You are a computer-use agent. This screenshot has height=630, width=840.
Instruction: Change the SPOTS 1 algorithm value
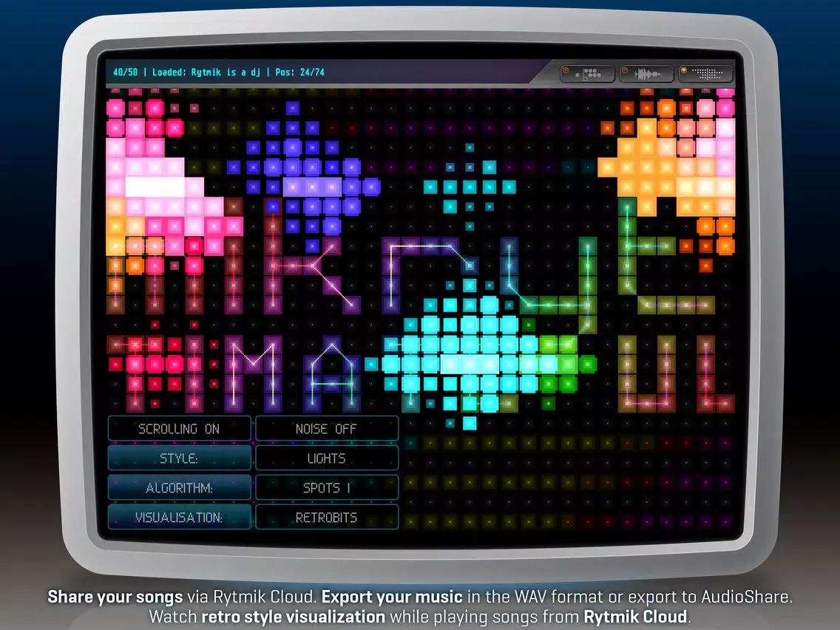(x=327, y=487)
